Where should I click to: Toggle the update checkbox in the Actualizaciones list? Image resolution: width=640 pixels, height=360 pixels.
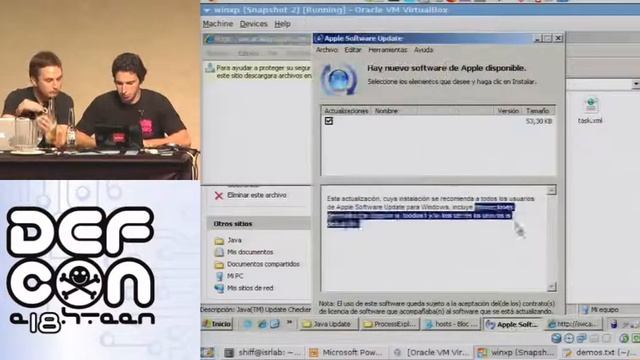click(329, 121)
